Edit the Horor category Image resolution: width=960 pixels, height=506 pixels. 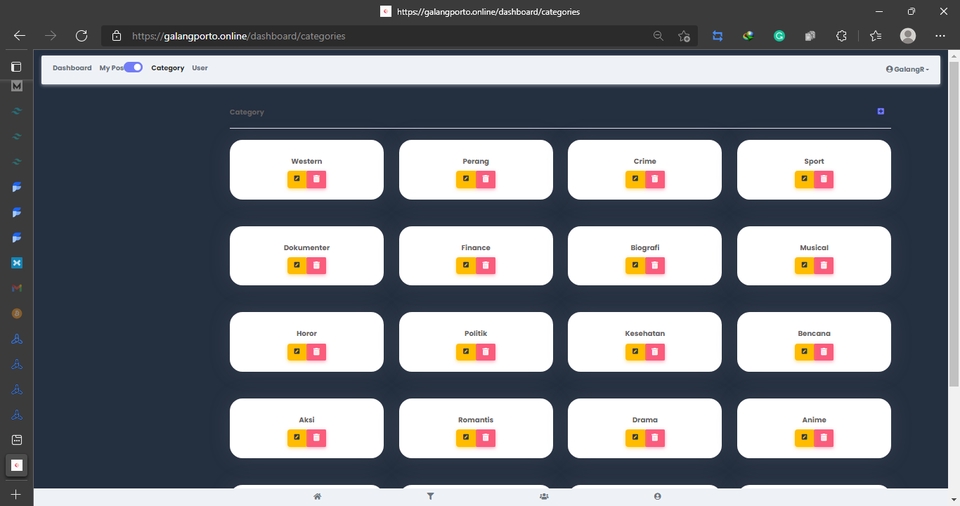coord(297,352)
